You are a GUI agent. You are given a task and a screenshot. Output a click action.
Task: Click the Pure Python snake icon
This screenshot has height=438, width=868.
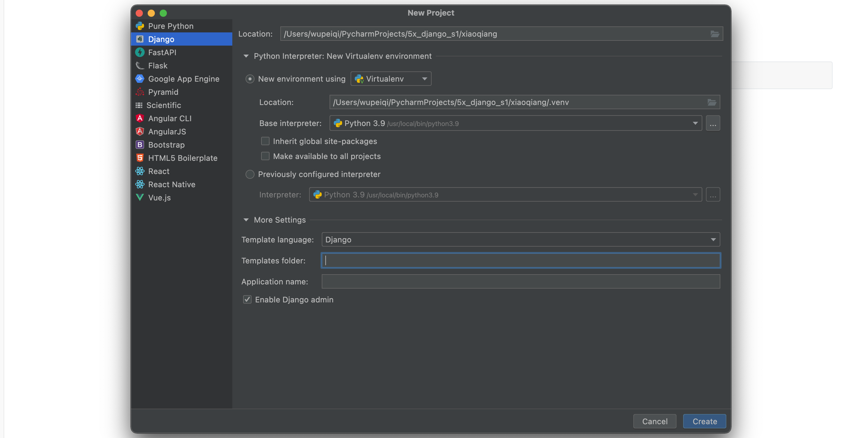[140, 26]
